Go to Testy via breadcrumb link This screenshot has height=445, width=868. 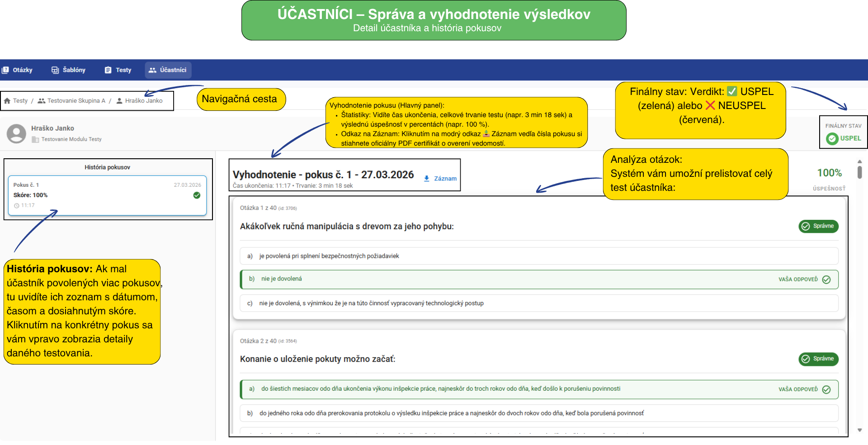20,101
